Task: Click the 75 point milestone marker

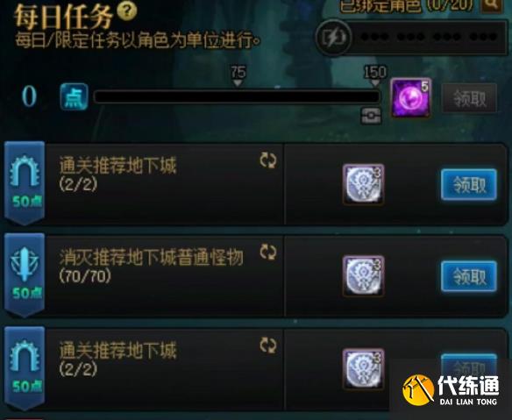Action: (x=238, y=75)
